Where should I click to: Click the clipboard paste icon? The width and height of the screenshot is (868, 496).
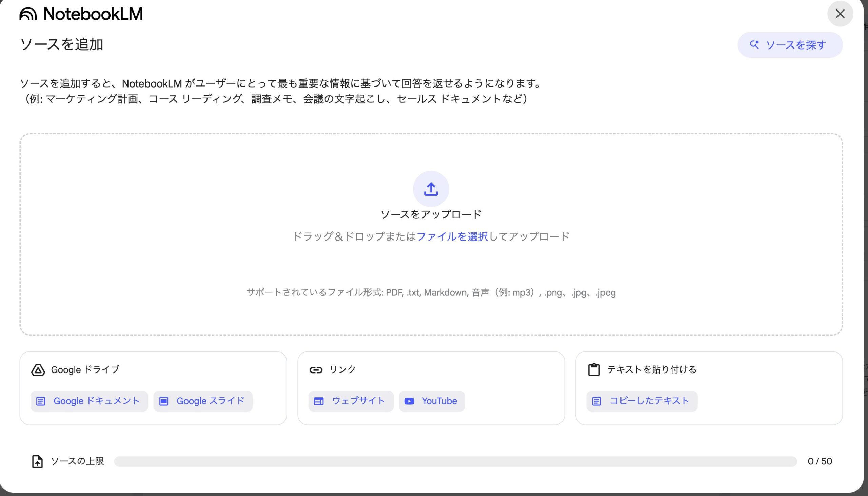coord(594,369)
